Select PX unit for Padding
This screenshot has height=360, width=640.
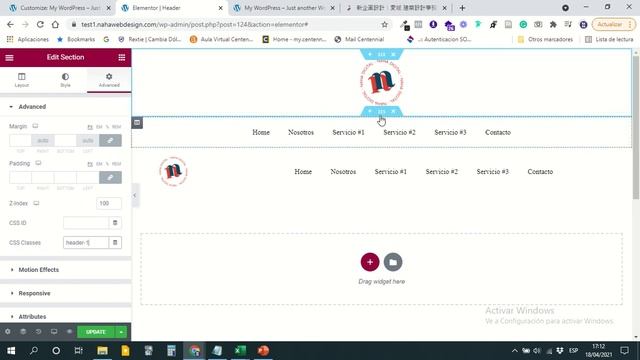pos(90,164)
